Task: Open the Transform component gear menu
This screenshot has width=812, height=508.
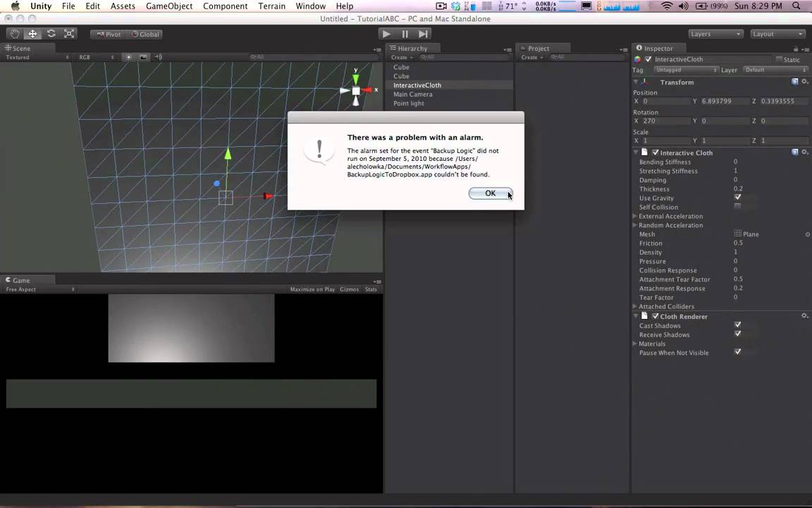Action: tap(805, 81)
